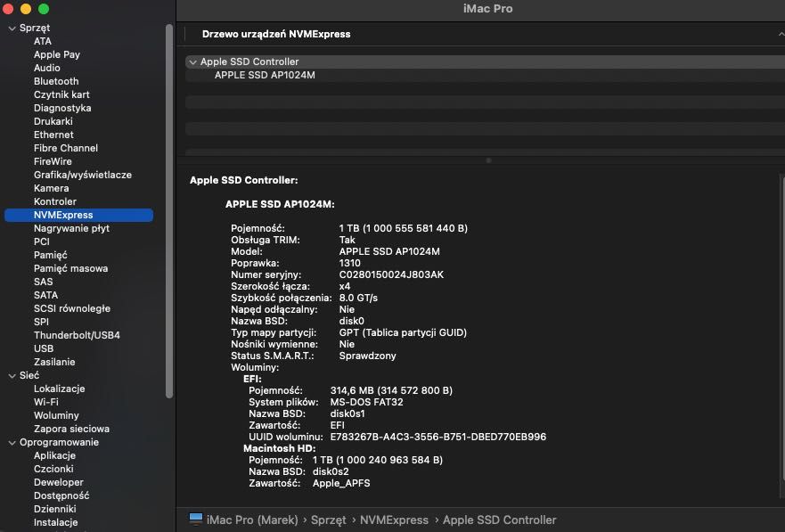Open Instalacje section
785x532 pixels.
55,522
